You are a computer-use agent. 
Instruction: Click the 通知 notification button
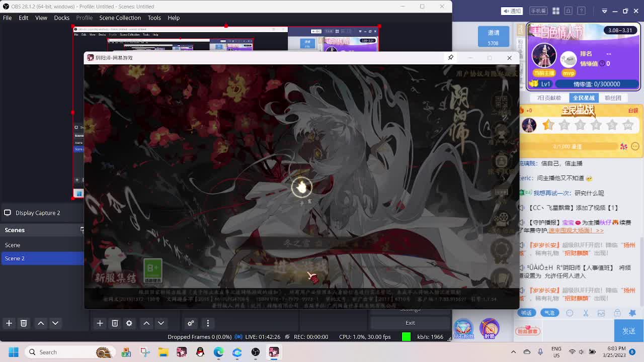[512, 11]
